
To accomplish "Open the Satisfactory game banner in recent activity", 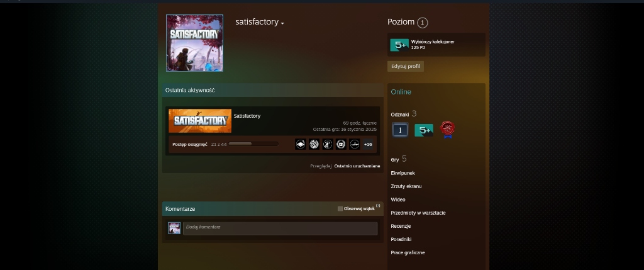I will 200,121.
